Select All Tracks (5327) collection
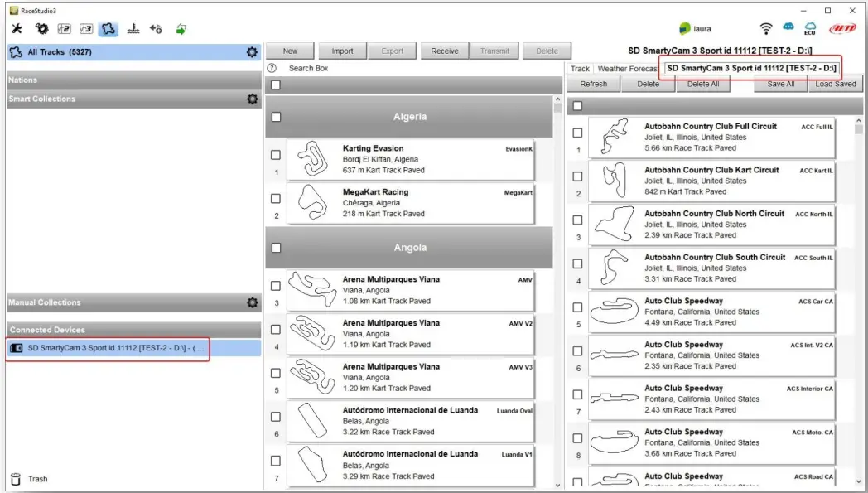The image size is (868, 493). tap(134, 52)
